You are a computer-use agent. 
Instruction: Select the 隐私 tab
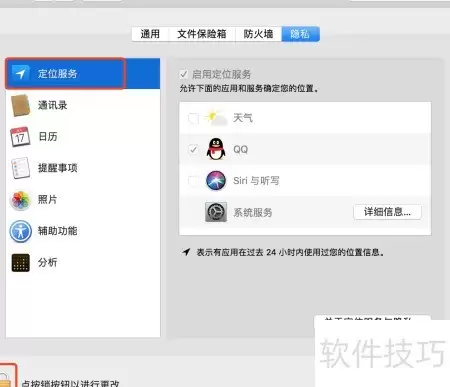coord(300,34)
